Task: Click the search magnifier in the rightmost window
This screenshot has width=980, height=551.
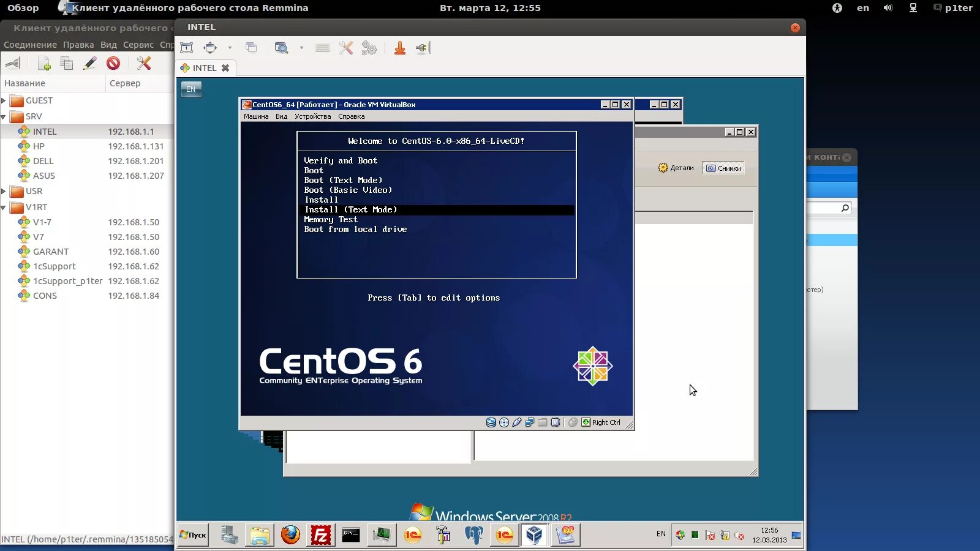Action: tap(845, 208)
